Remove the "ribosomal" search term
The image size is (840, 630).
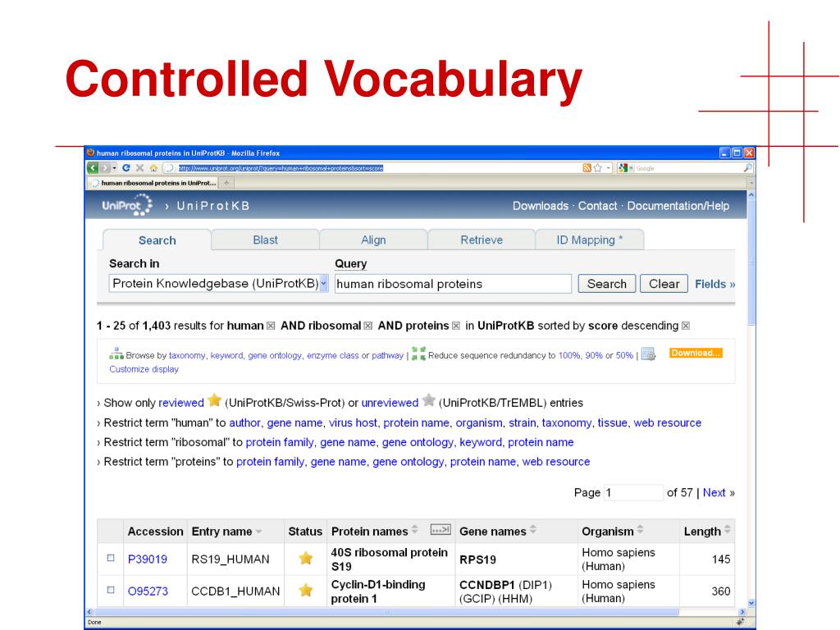point(368,326)
